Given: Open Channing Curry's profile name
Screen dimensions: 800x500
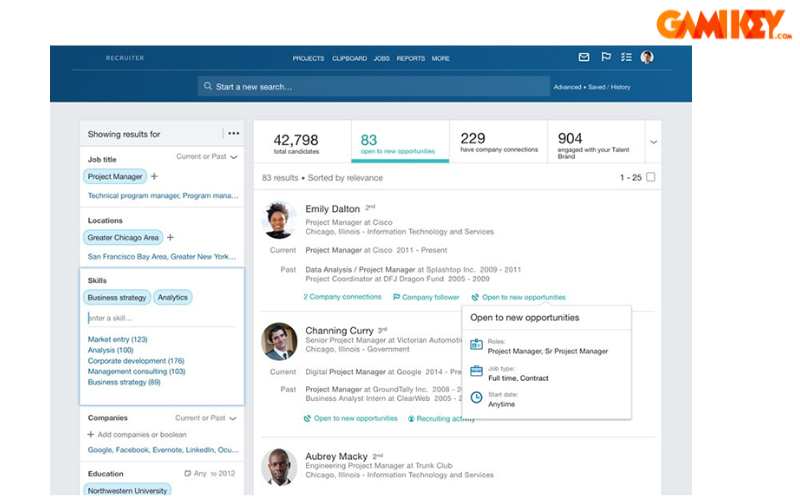Looking at the screenshot, I should click(x=339, y=331).
